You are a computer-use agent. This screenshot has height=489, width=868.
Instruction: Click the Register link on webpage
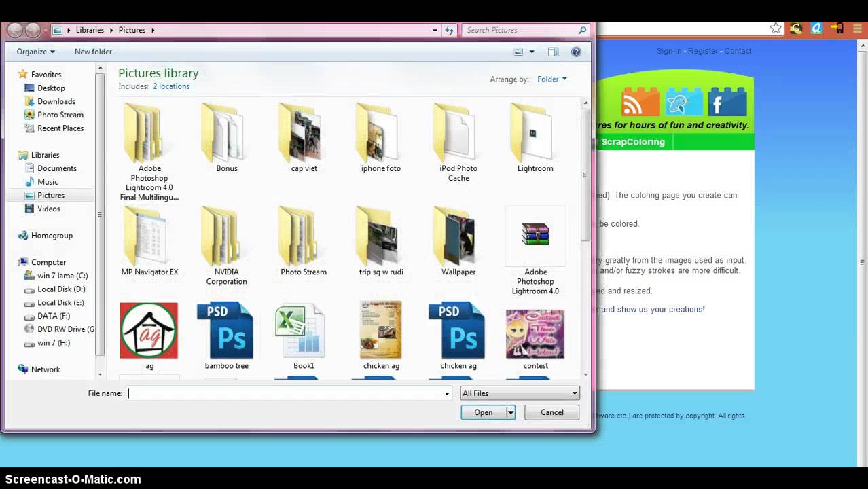click(x=703, y=51)
